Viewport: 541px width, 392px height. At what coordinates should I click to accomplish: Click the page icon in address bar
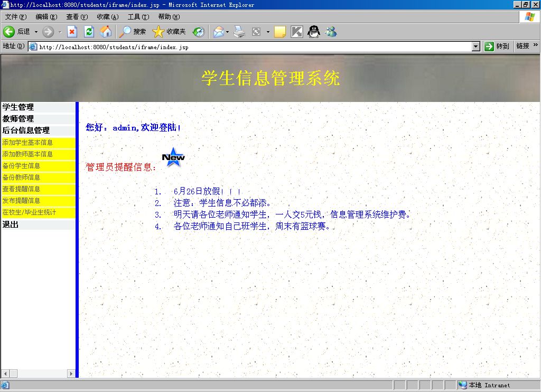pyautogui.click(x=33, y=46)
